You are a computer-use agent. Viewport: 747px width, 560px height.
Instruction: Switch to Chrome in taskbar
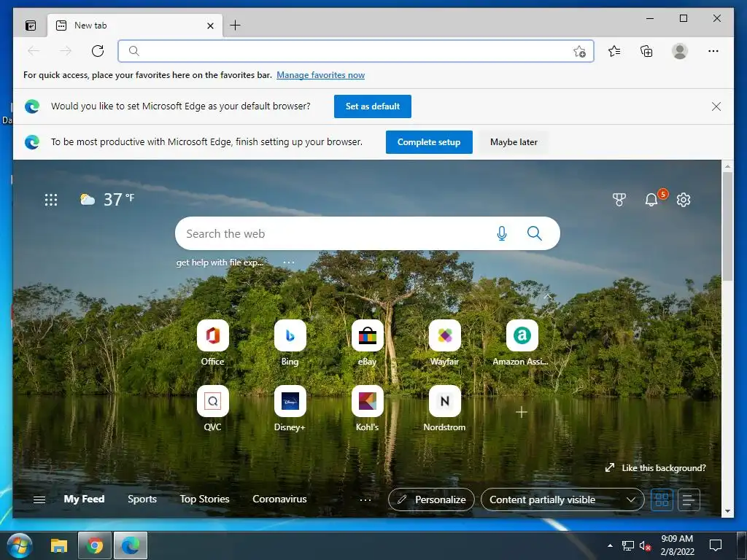pos(94,545)
